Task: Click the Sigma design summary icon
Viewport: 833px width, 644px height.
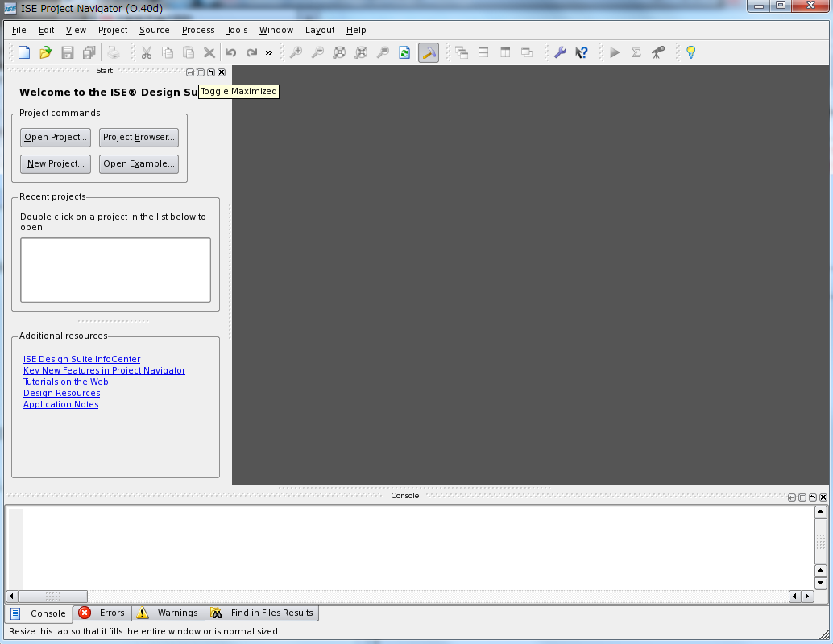Action: point(636,52)
